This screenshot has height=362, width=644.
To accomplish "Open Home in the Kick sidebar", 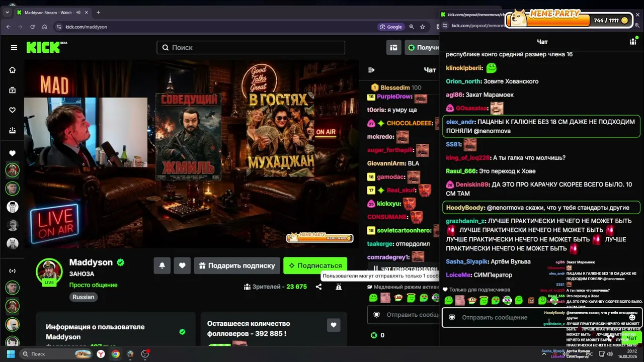I will tap(13, 70).
